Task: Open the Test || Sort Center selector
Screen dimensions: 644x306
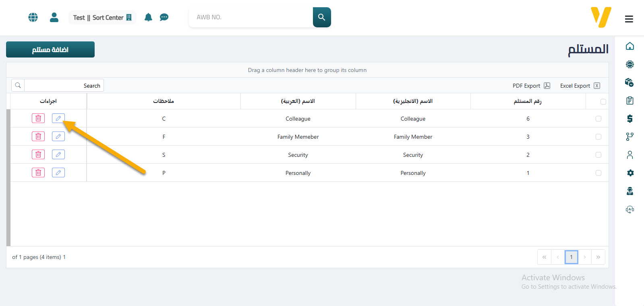Action: click(x=102, y=17)
